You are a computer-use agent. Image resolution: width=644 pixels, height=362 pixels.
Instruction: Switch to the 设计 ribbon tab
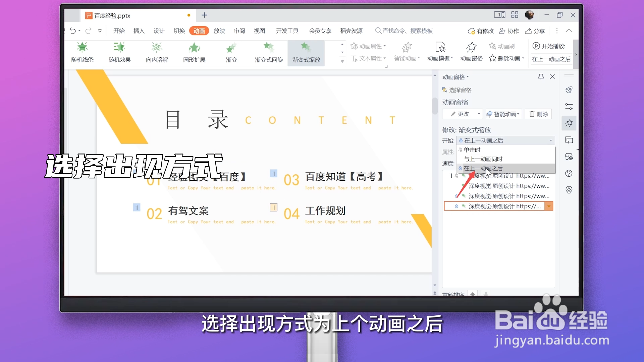tap(159, 31)
